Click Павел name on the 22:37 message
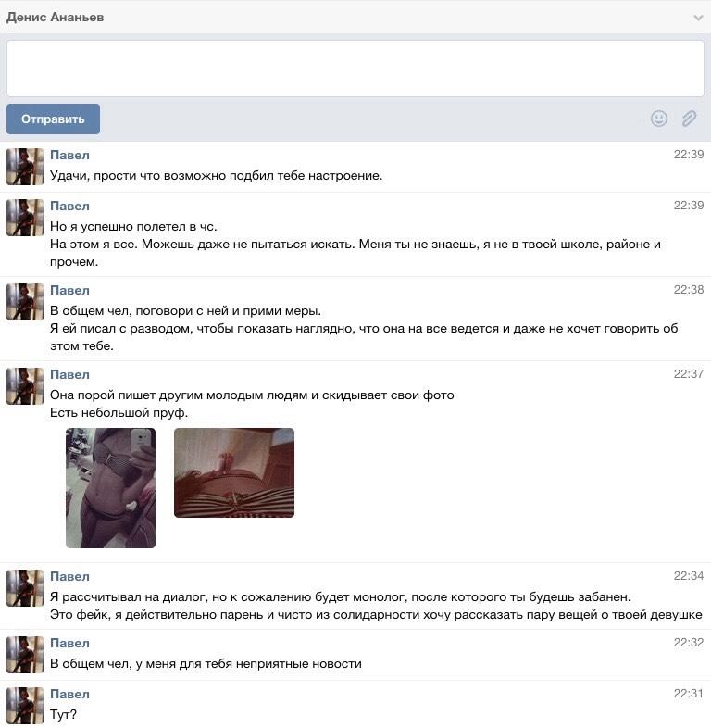The width and height of the screenshot is (711, 728). [69, 374]
